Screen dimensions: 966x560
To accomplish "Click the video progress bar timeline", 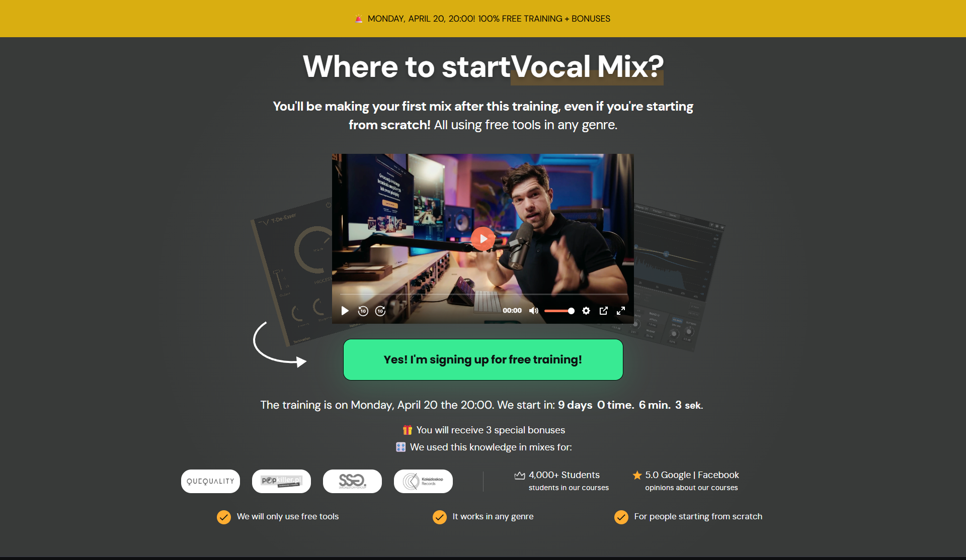I will pyautogui.click(x=483, y=294).
